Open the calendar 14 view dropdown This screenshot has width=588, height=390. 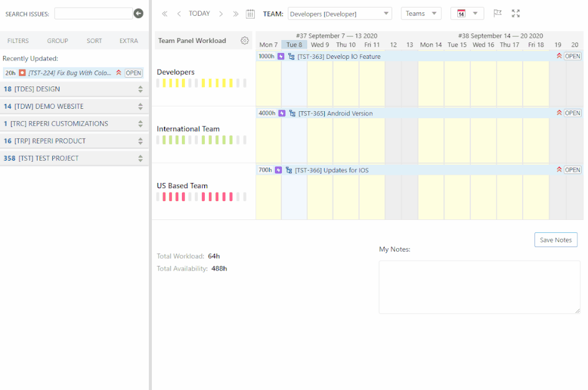(x=467, y=14)
